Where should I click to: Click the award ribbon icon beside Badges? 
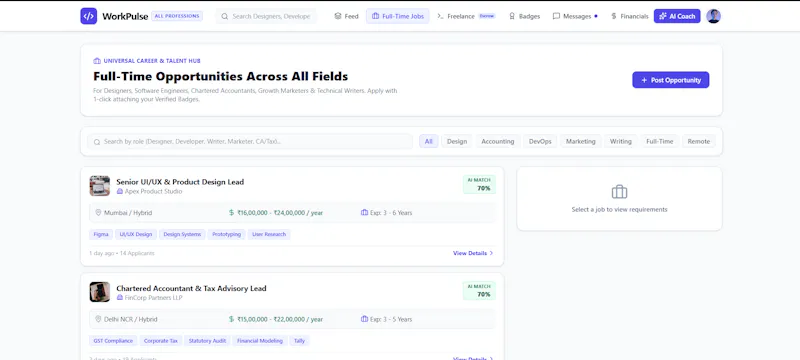click(x=512, y=16)
